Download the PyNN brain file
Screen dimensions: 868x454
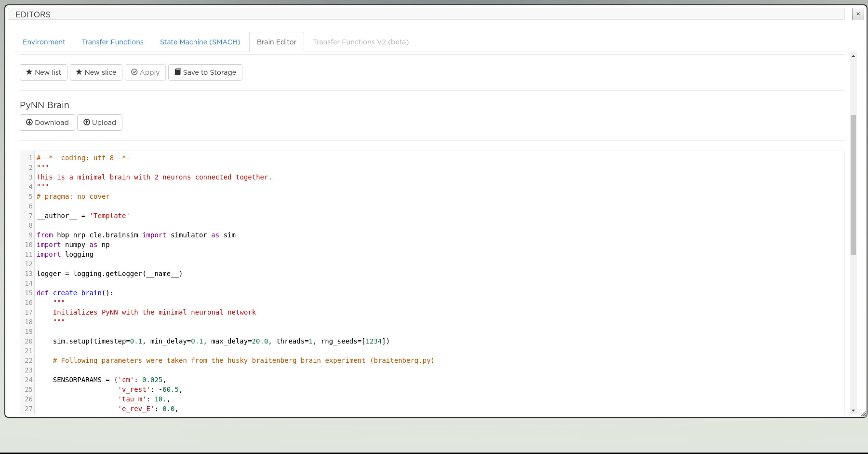click(47, 123)
